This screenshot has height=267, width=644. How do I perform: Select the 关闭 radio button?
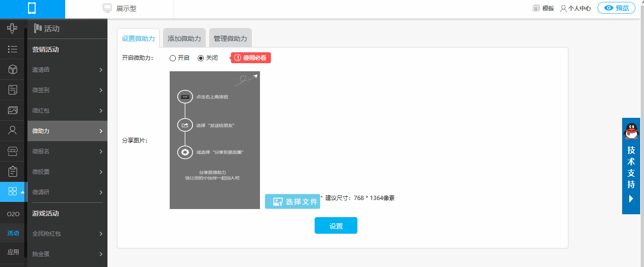201,58
